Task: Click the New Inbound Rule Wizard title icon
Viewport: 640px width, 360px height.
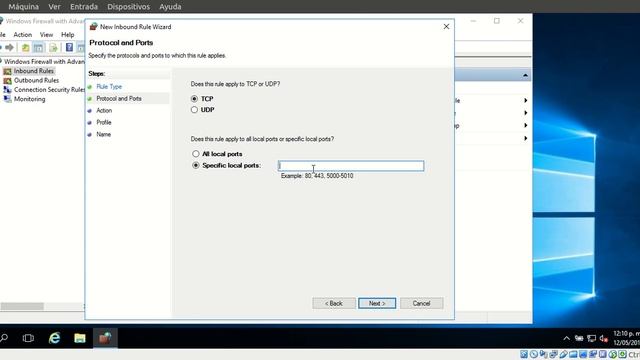Action: pyautogui.click(x=93, y=27)
